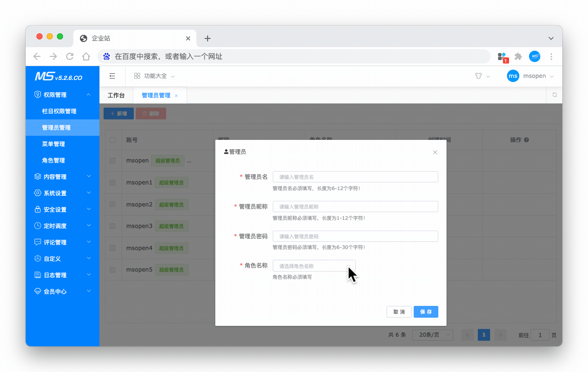This screenshot has width=588, height=372.
Task: Click the refresh icon at tab bar right
Action: point(554,95)
